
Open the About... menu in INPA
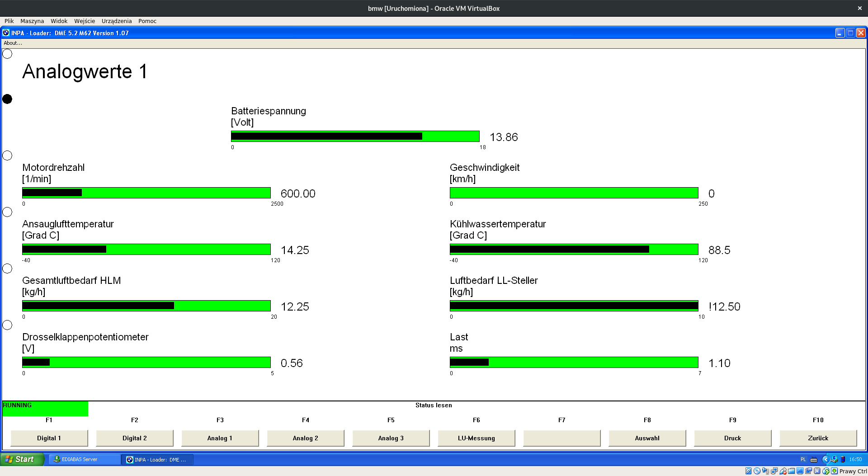[13, 43]
